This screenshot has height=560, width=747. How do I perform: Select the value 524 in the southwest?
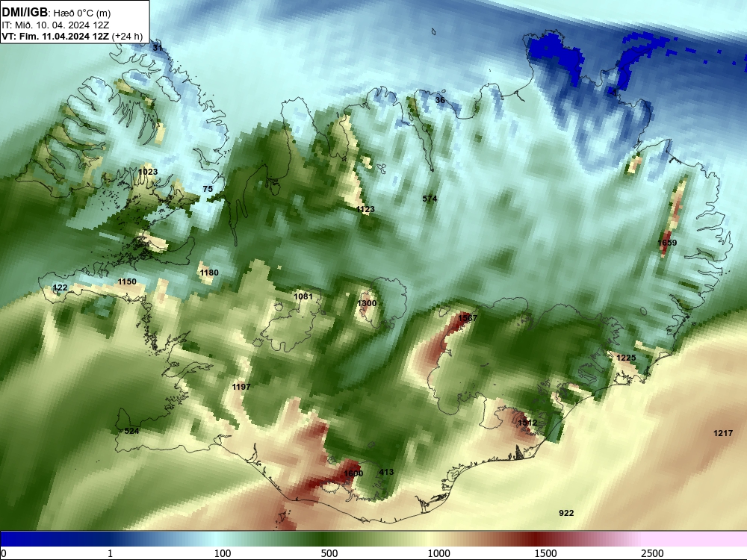click(x=131, y=431)
